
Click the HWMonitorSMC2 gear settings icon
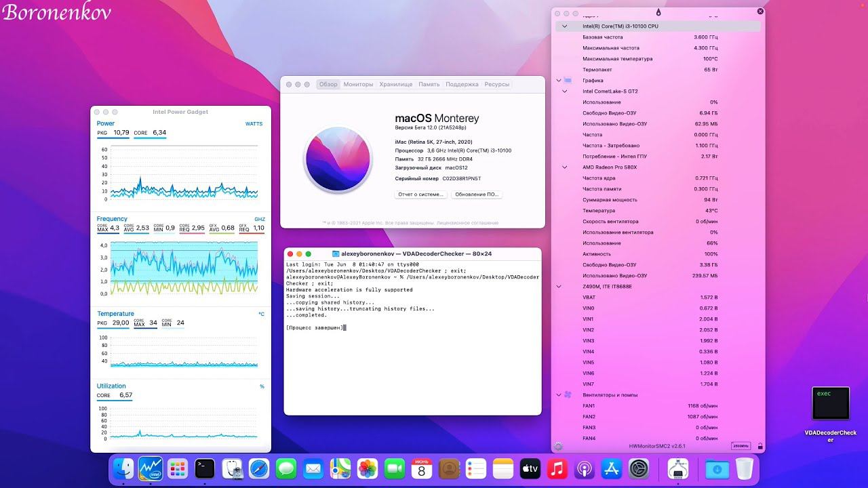(x=558, y=446)
